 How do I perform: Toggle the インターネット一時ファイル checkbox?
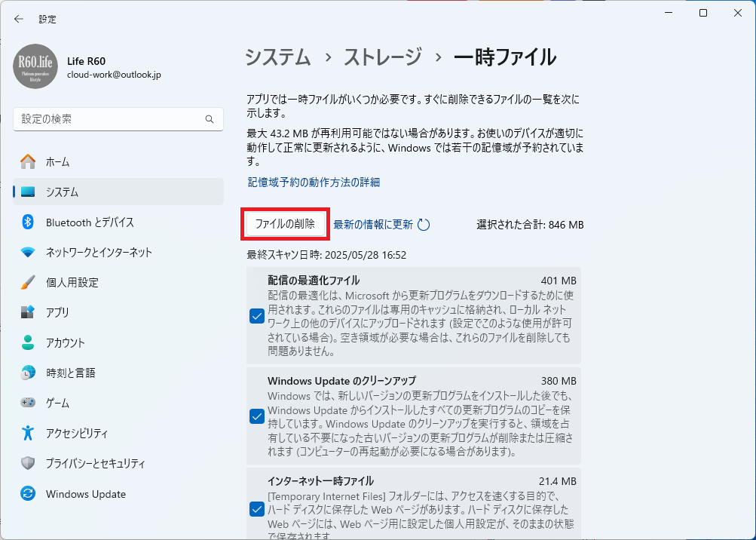(x=256, y=509)
